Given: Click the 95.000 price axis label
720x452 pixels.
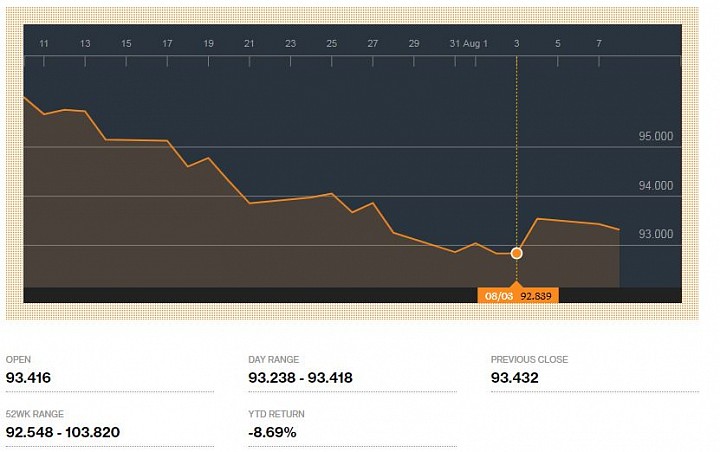Looking at the screenshot, I should tap(656, 136).
